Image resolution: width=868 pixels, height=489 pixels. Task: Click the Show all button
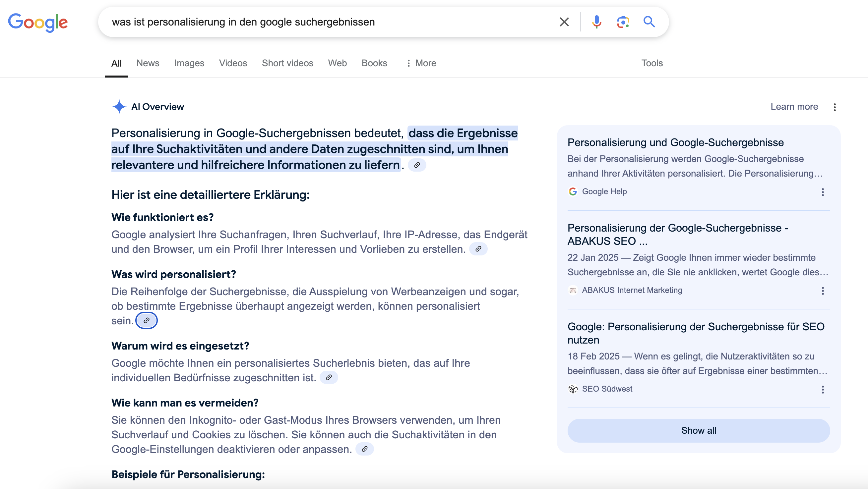[x=698, y=430]
